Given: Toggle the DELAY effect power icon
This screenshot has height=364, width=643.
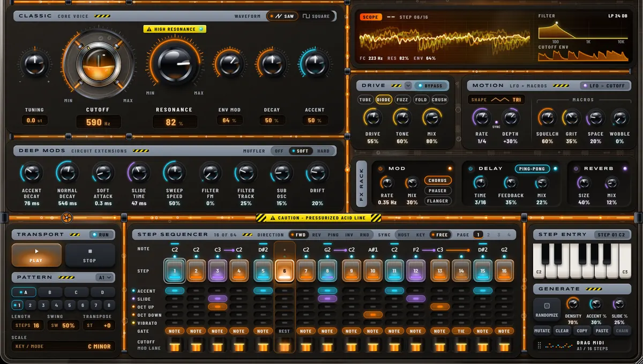Looking at the screenshot, I should (x=471, y=169).
